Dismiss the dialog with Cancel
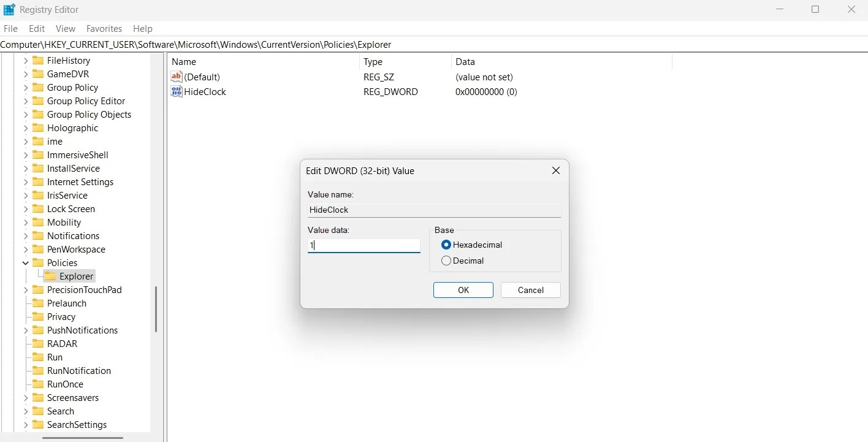868x442 pixels. click(x=530, y=289)
